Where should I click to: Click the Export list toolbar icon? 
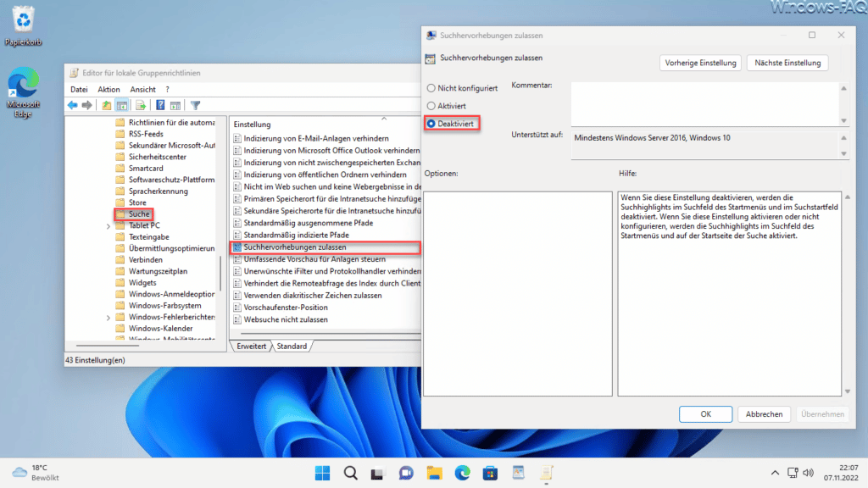click(141, 105)
